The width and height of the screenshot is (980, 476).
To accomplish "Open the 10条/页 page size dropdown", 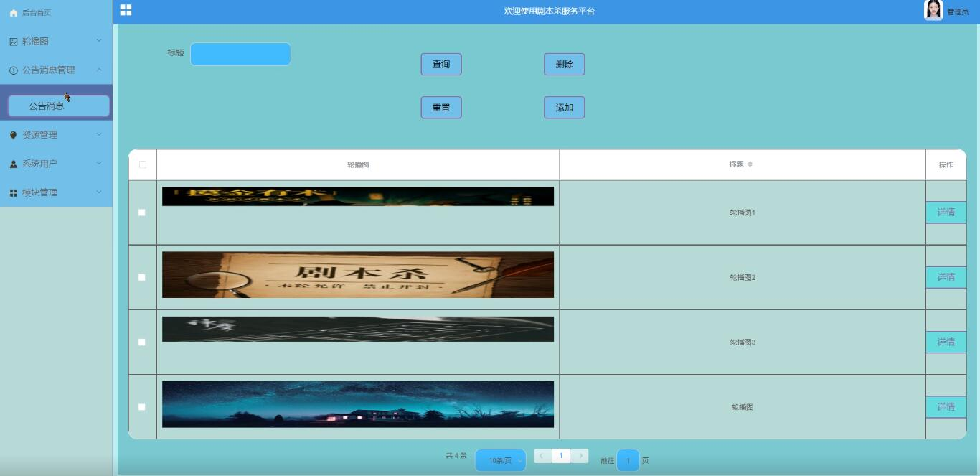I will point(501,460).
